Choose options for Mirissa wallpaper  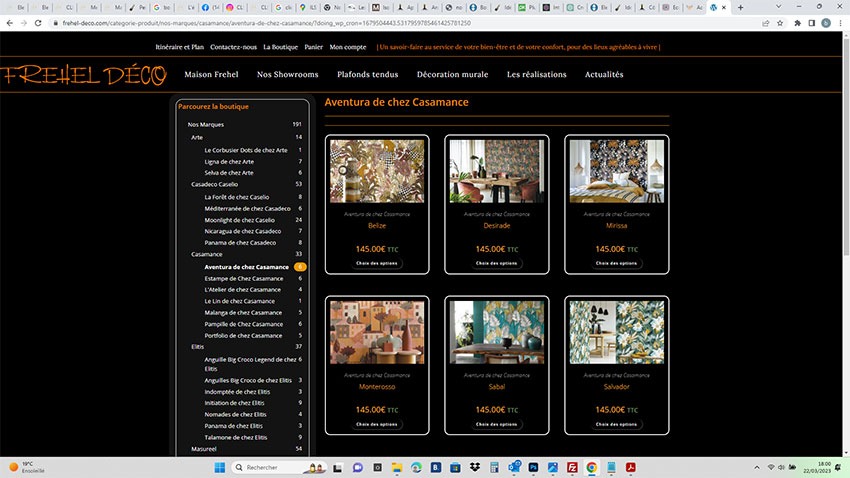(x=616, y=263)
